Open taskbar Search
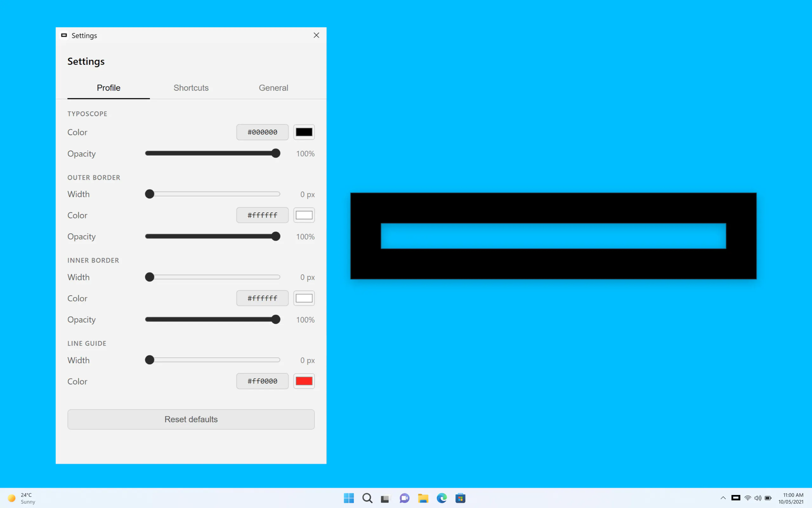The image size is (812, 508). coord(367,498)
